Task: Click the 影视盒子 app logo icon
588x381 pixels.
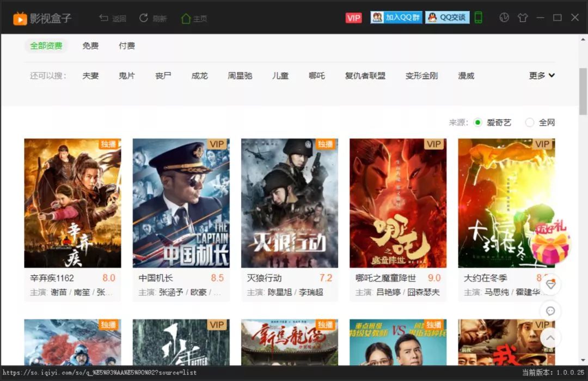Action: (20, 19)
